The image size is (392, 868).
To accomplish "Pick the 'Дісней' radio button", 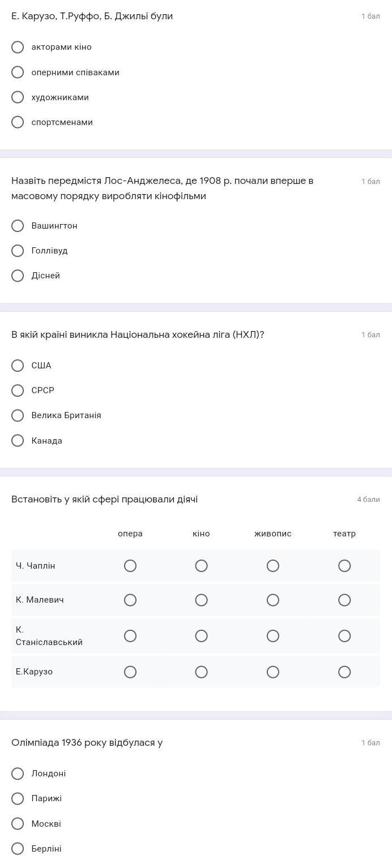I will tap(18, 276).
